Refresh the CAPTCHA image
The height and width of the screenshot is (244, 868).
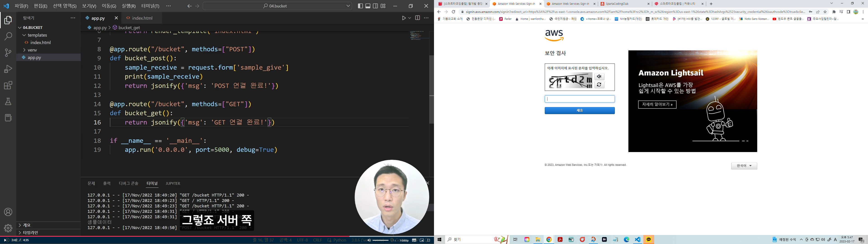pyautogui.click(x=599, y=84)
